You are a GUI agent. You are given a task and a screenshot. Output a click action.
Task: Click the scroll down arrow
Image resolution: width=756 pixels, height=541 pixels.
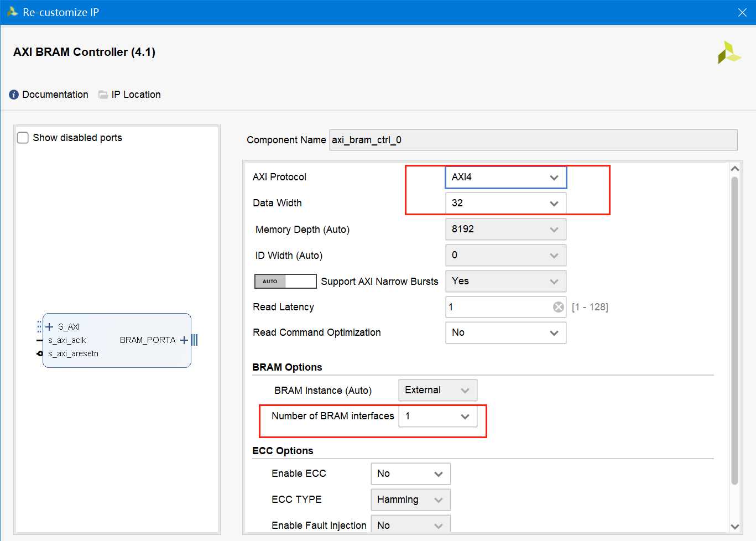pyautogui.click(x=734, y=527)
